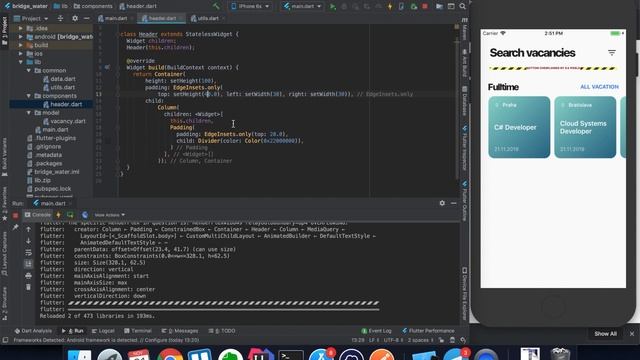Trigger Flutter Hot Reload lightning icon in top toolbar

(390, 7)
